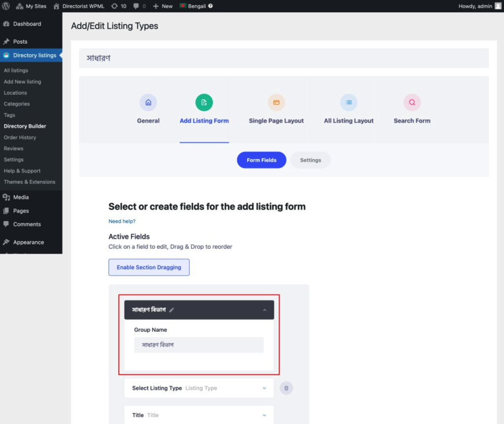Open Directorist WPML site menu

tap(79, 6)
